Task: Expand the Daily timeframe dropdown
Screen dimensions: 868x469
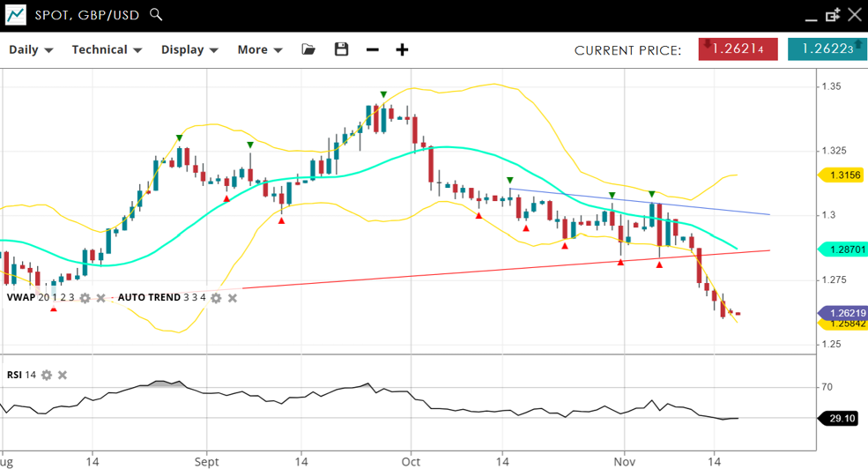Action: point(31,49)
